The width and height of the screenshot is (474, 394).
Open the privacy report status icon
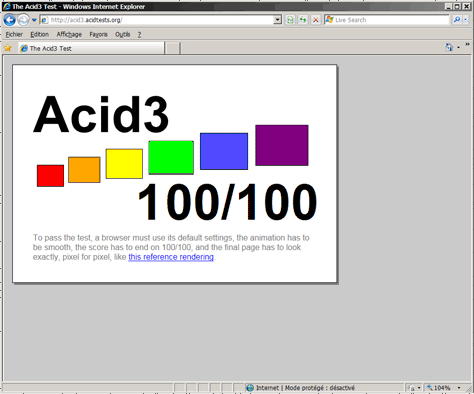(x=411, y=388)
